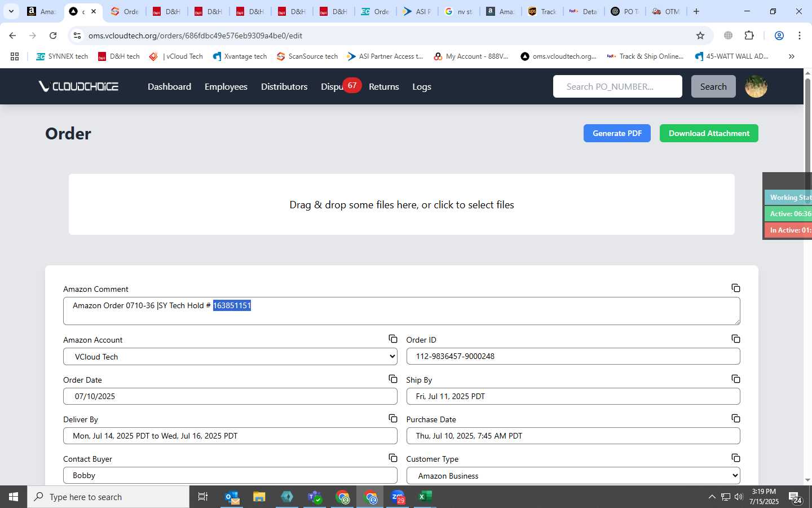This screenshot has height=508, width=812.
Task: Open Excel from the taskbar
Action: (x=425, y=497)
